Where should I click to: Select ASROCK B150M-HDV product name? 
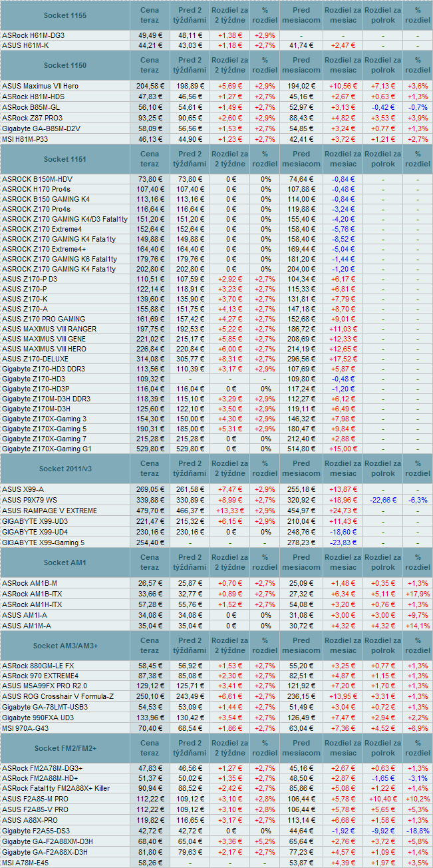click(x=37, y=179)
